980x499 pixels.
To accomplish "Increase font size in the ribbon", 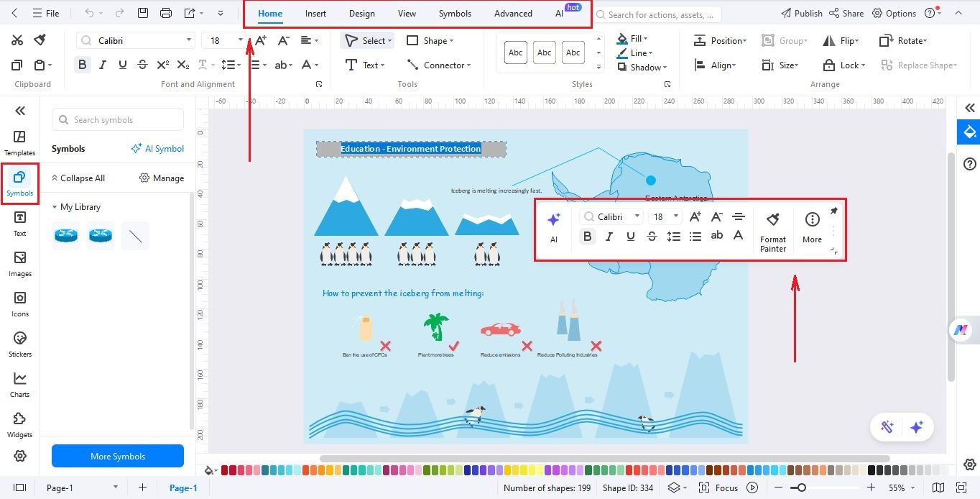I will (261, 40).
